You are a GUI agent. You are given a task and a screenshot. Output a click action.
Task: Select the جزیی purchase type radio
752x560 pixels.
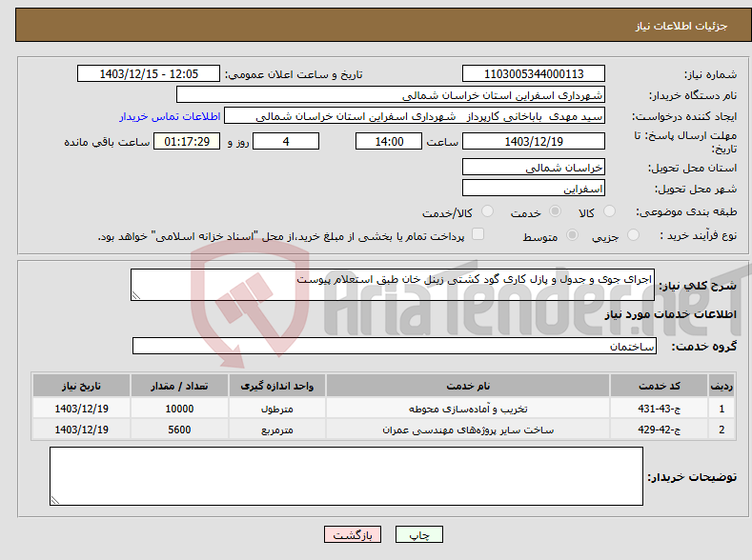click(x=633, y=234)
